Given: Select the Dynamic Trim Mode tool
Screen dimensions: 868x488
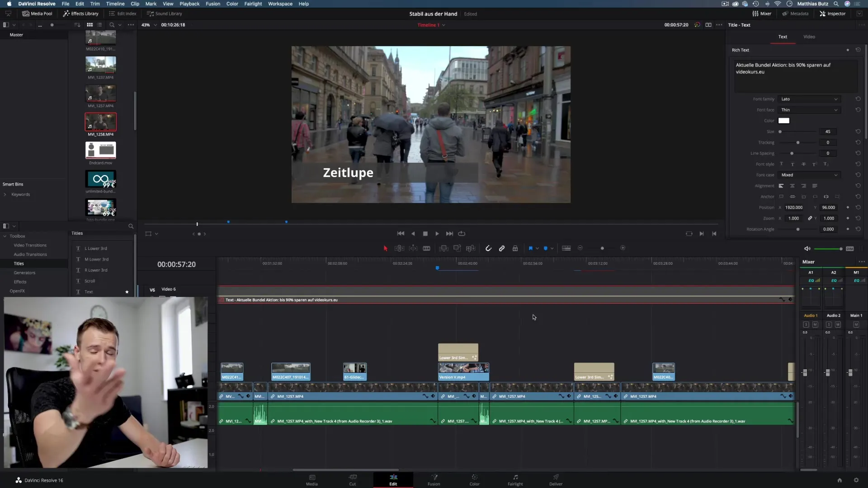Looking at the screenshot, I should point(413,249).
